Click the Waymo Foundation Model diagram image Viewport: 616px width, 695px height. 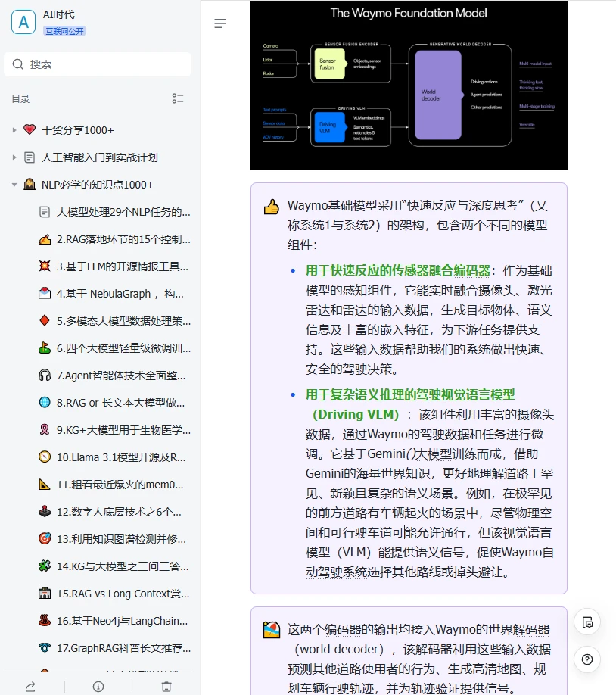(x=409, y=85)
